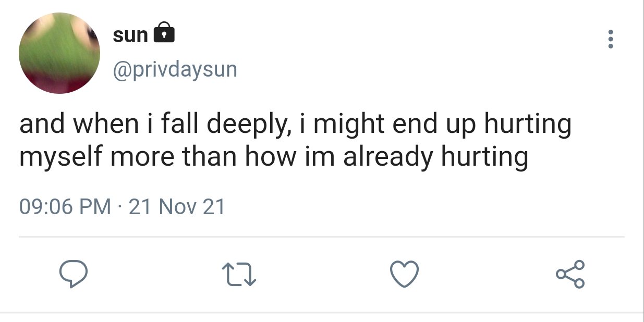Reply to the tweet via speech bubble icon
The height and width of the screenshot is (322, 644).
pyautogui.click(x=72, y=274)
